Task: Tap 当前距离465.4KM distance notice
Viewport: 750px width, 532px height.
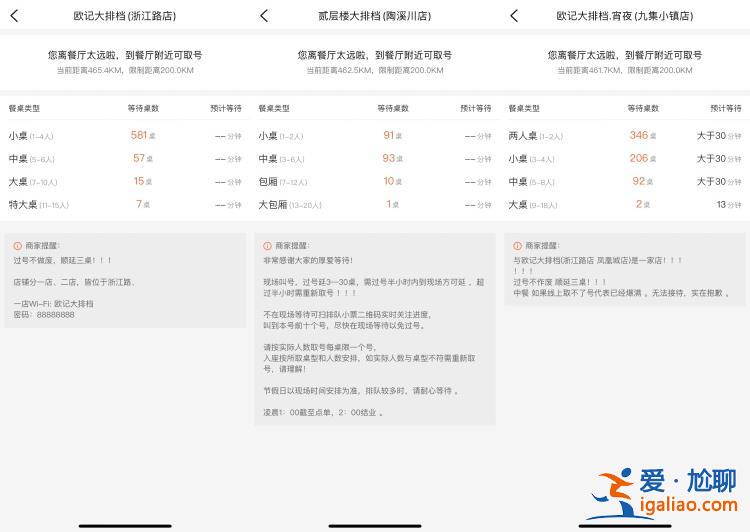Action: tap(125, 70)
